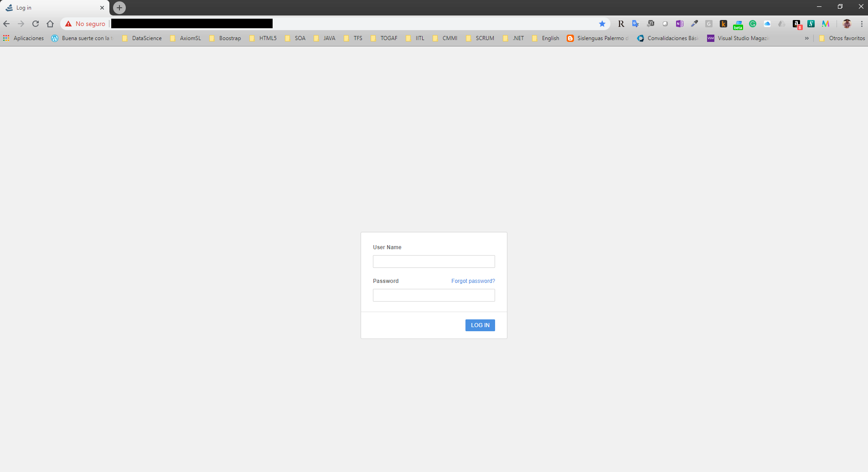Open the Google Drive extension icon
868x472 pixels.
click(x=781, y=24)
